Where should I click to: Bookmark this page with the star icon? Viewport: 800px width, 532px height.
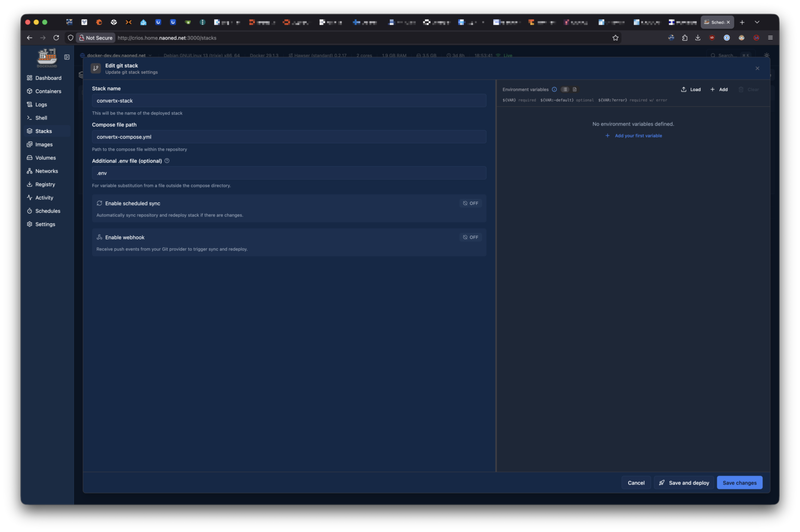(x=615, y=38)
